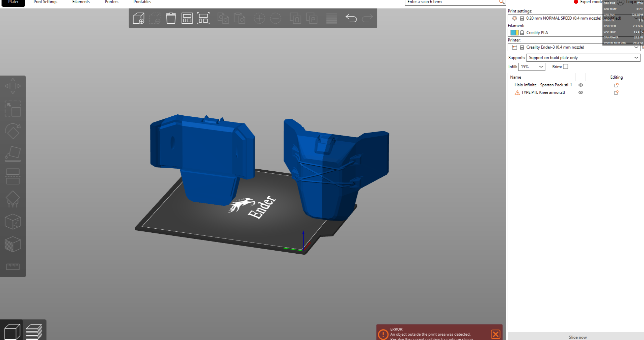Click the Creality PLA filament color swatch
Screen dimensions: 644x340
tap(514, 33)
